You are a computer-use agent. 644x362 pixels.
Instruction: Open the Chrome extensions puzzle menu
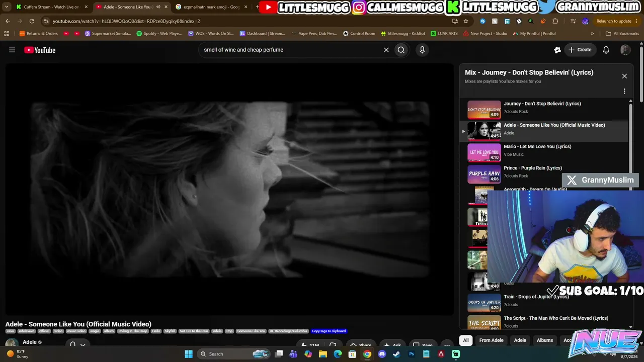click(555, 21)
